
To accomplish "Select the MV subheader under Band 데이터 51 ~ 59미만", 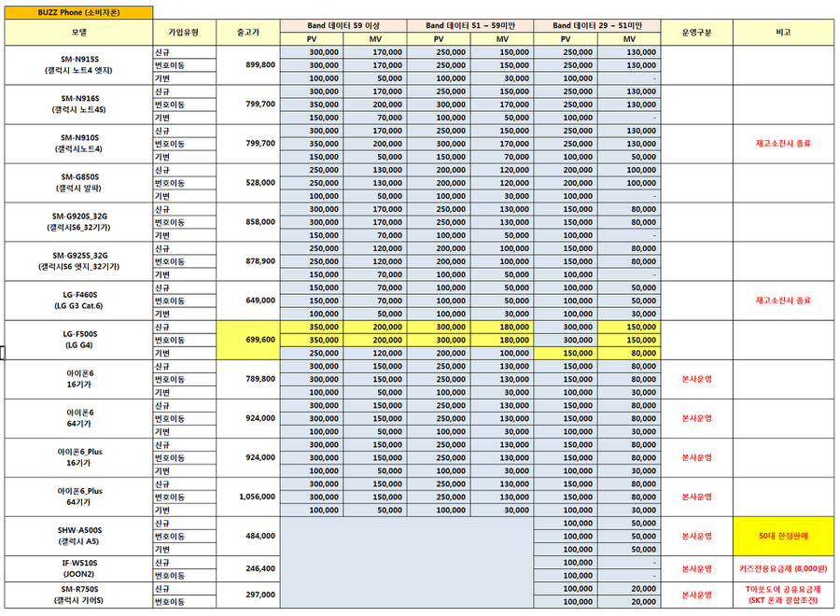I will coord(502,39).
